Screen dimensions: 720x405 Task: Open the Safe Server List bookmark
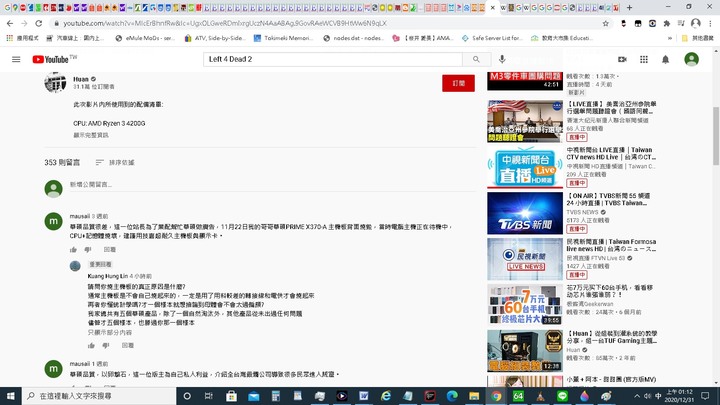pos(492,38)
